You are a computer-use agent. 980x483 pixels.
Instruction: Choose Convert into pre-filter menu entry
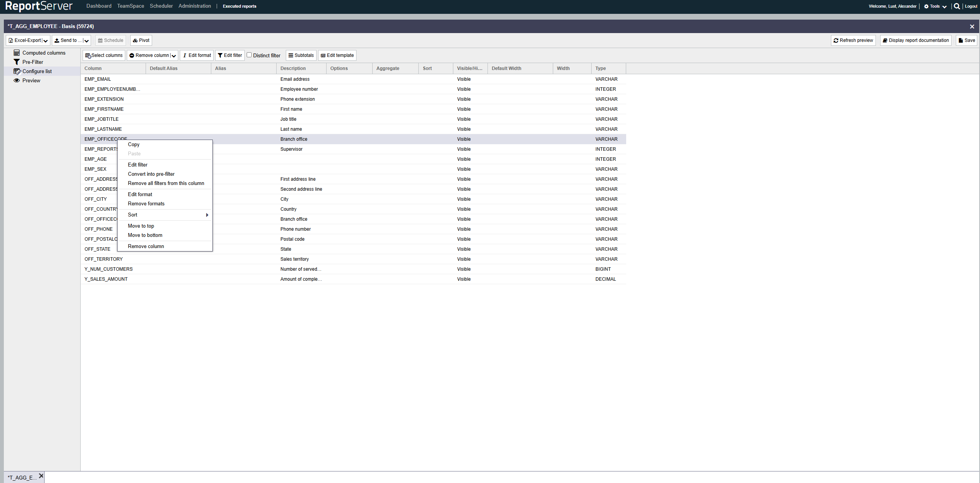click(151, 174)
